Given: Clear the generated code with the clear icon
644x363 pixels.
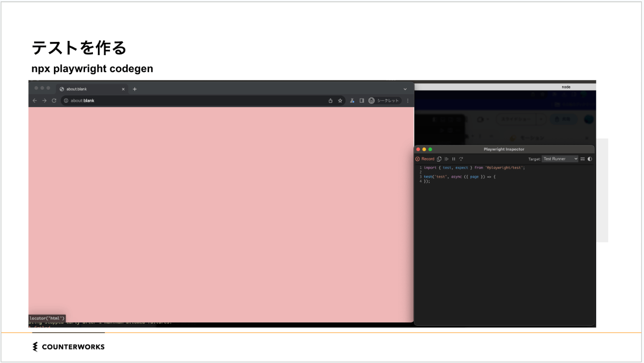Looking at the screenshot, I should tap(582, 159).
